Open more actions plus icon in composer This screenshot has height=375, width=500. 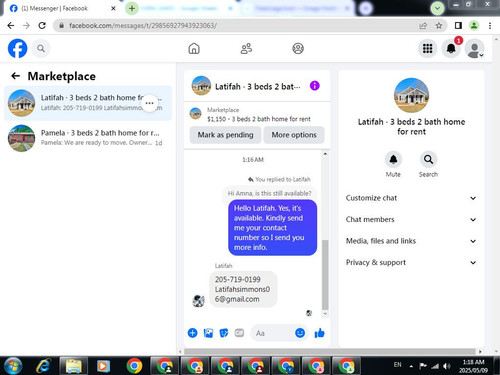pyautogui.click(x=192, y=333)
